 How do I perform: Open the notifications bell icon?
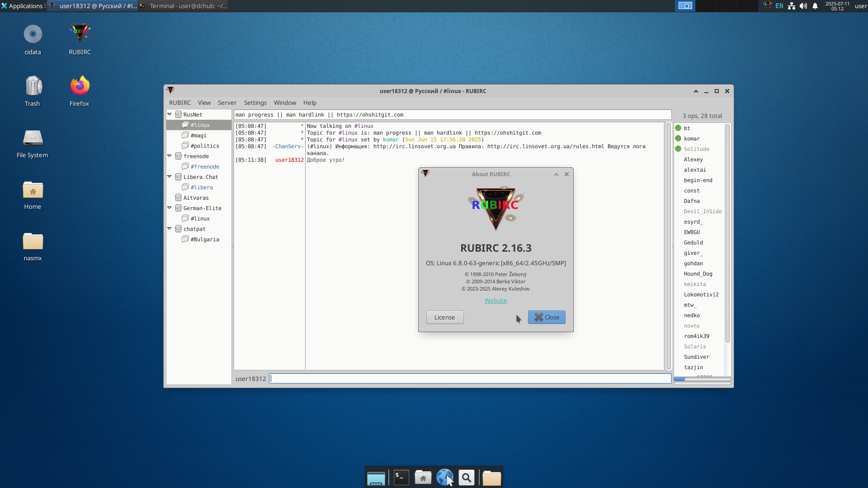pos(815,6)
